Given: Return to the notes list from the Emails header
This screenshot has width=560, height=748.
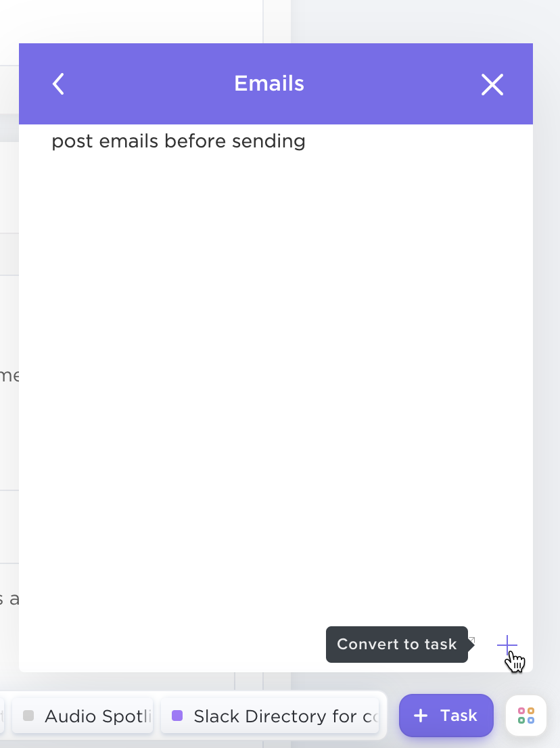Looking at the screenshot, I should tap(58, 84).
